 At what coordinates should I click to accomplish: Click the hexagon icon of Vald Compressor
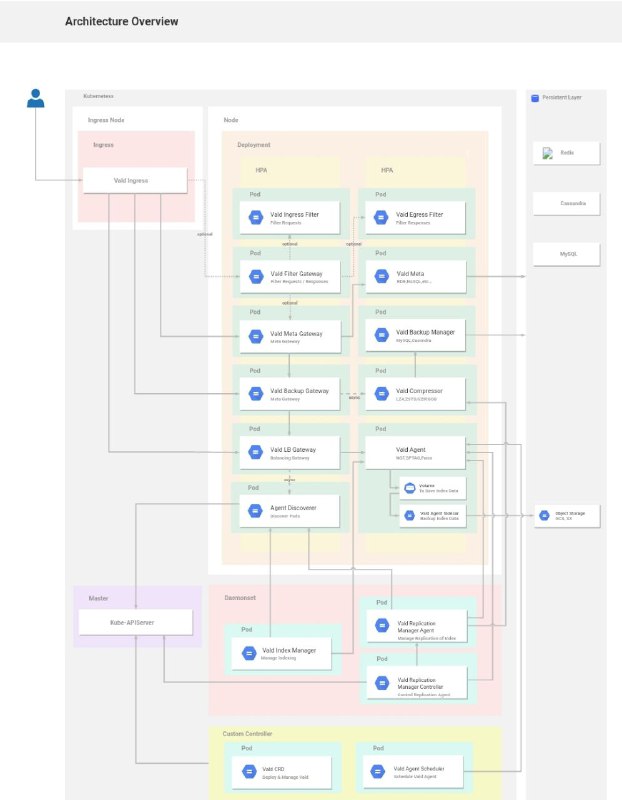381,394
